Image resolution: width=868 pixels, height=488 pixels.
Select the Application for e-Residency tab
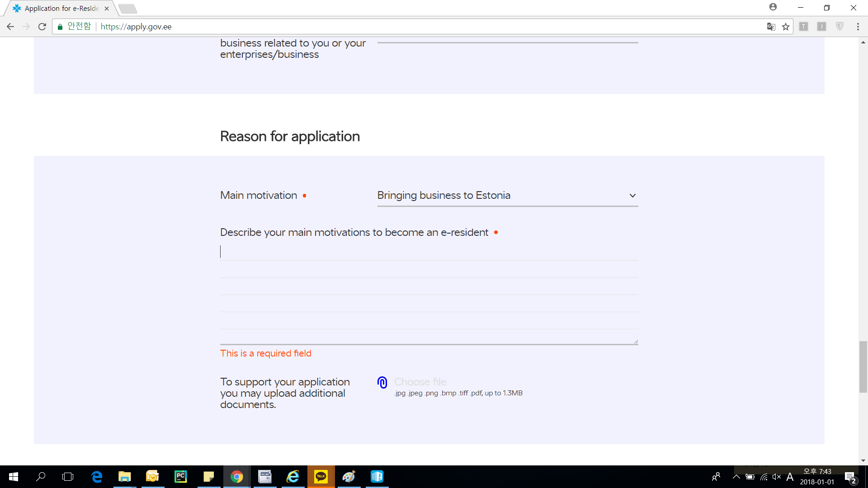[61, 9]
